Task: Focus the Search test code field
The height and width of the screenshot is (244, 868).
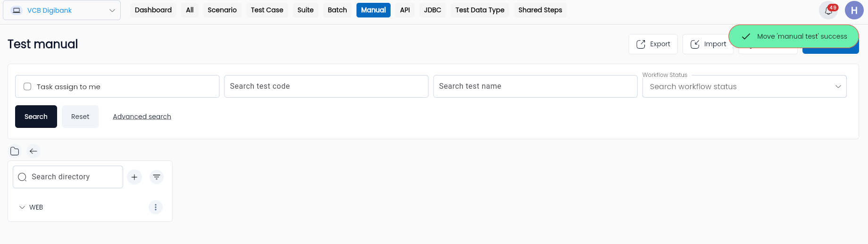Action: [326, 86]
